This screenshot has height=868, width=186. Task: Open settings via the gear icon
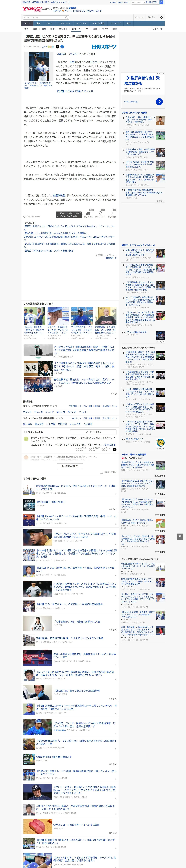(x=161, y=17)
